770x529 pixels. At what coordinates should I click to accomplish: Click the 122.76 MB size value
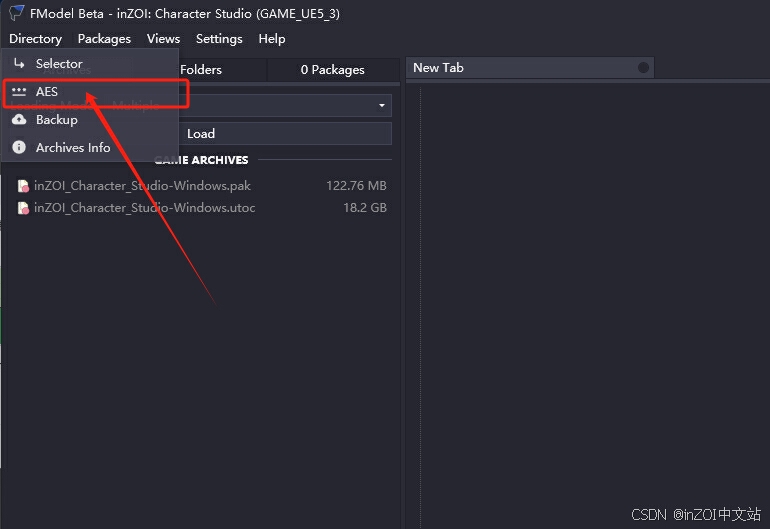tap(357, 186)
